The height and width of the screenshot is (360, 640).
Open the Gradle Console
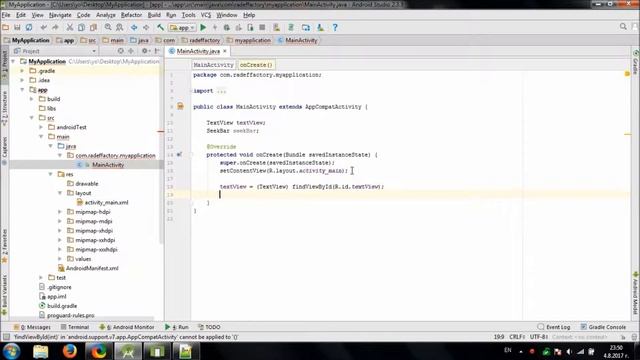(603, 327)
